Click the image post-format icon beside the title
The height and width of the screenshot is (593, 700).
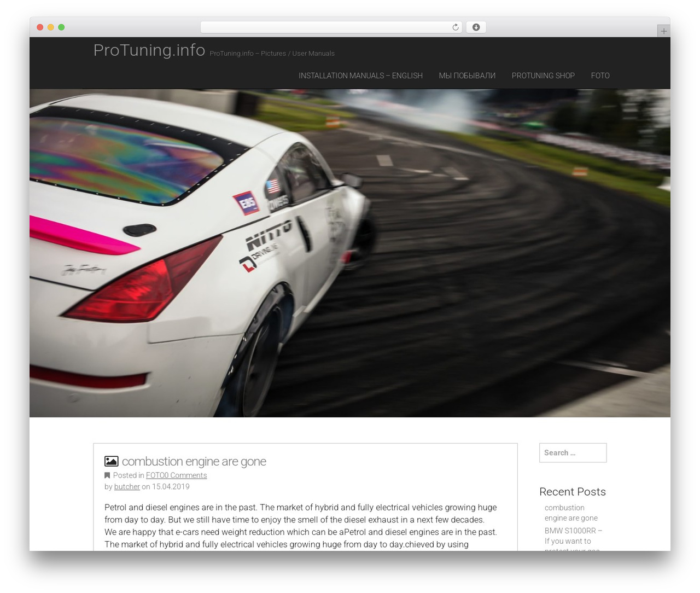(x=112, y=462)
